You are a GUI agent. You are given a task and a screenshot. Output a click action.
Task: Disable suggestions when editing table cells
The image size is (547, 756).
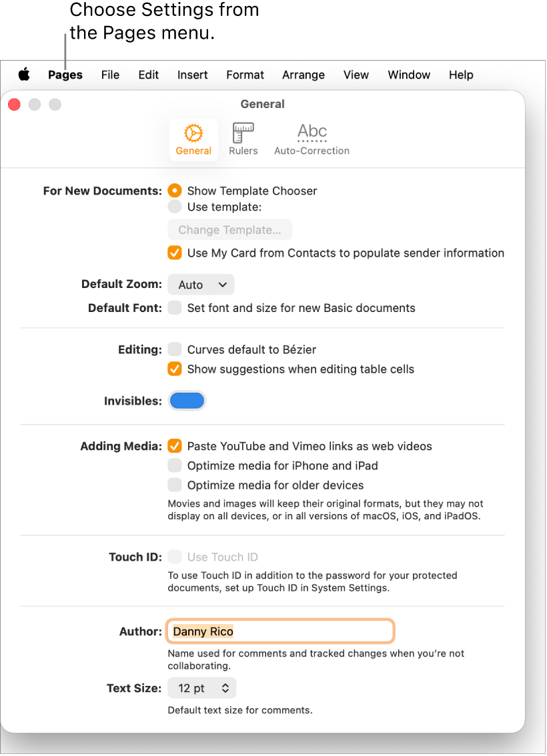[174, 369]
